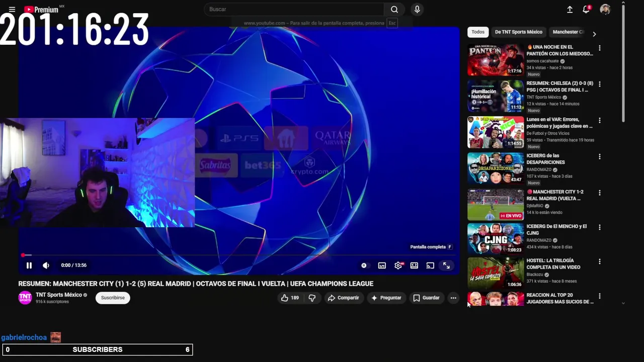Seek on the video progress bar
644x362 pixels.
[x=239, y=255]
